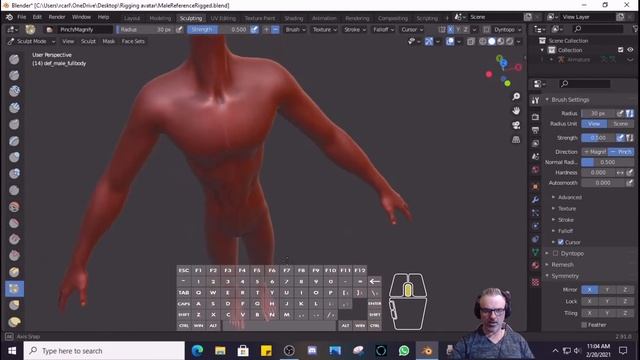Open the Render properties tab
Image resolution: width=640 pixels, height=360 pixels.
coord(535,117)
